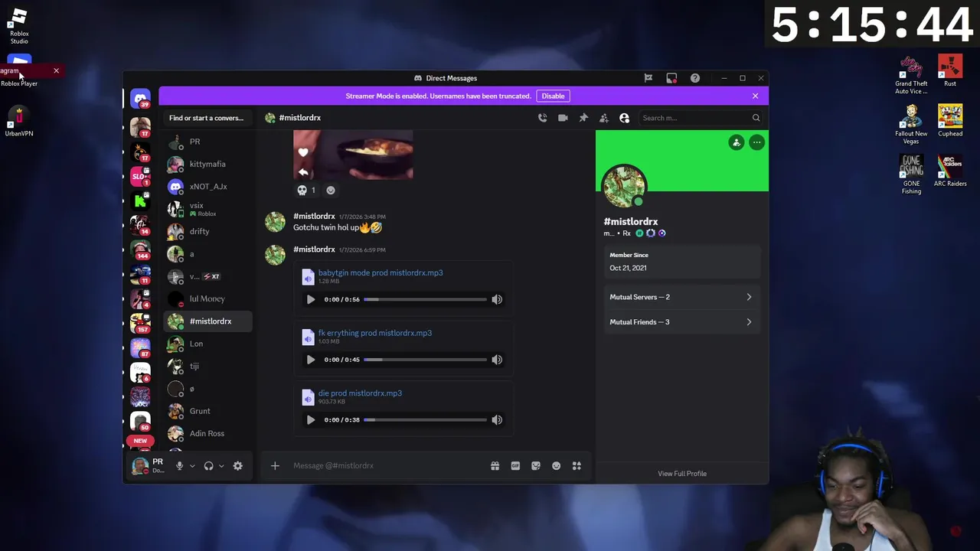Click the NEW unread indicator in server list
The height and width of the screenshot is (551, 980).
[140, 441]
